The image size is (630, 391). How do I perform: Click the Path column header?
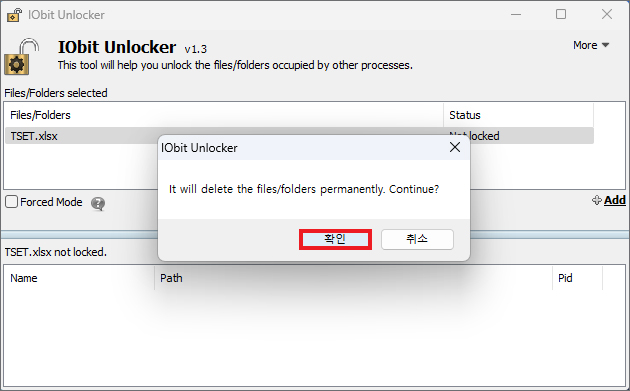click(x=353, y=278)
